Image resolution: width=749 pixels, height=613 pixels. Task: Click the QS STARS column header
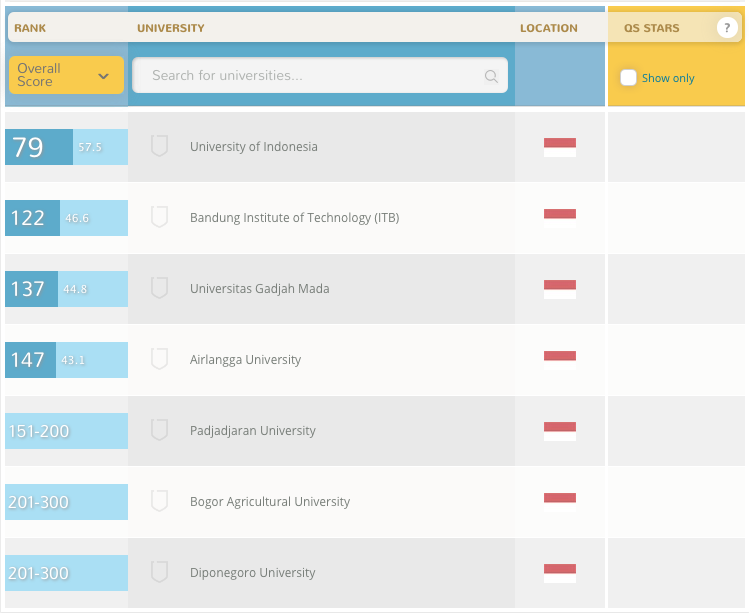(x=652, y=28)
